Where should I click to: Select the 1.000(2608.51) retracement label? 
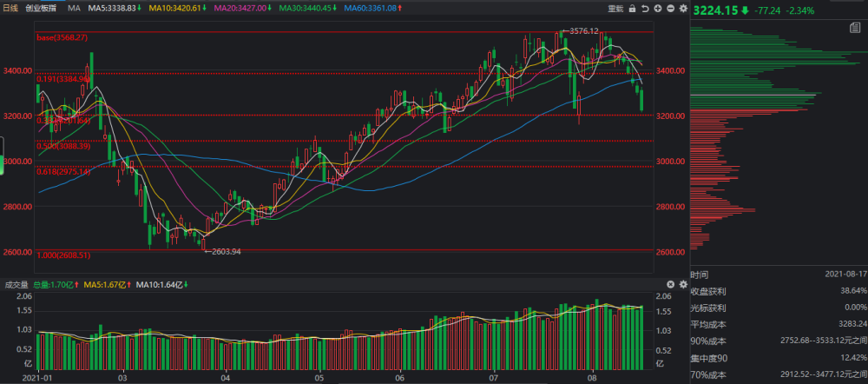[62, 255]
